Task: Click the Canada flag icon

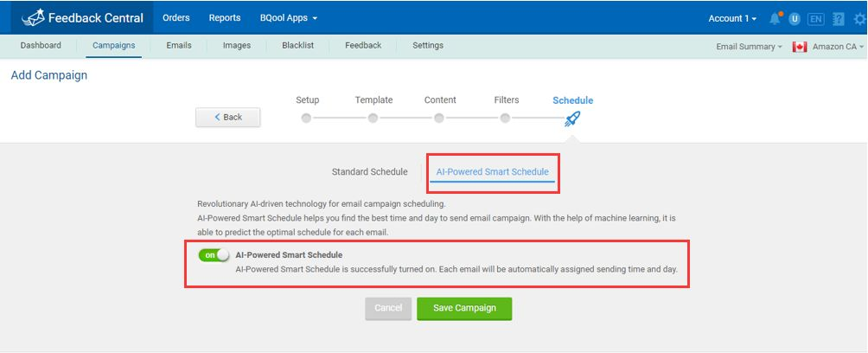Action: pos(800,47)
